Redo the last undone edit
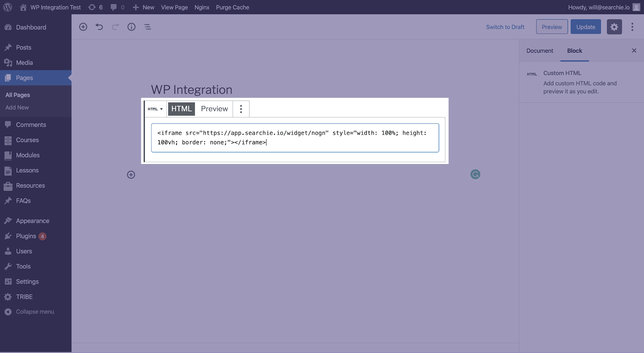This screenshot has width=644, height=353. point(116,27)
